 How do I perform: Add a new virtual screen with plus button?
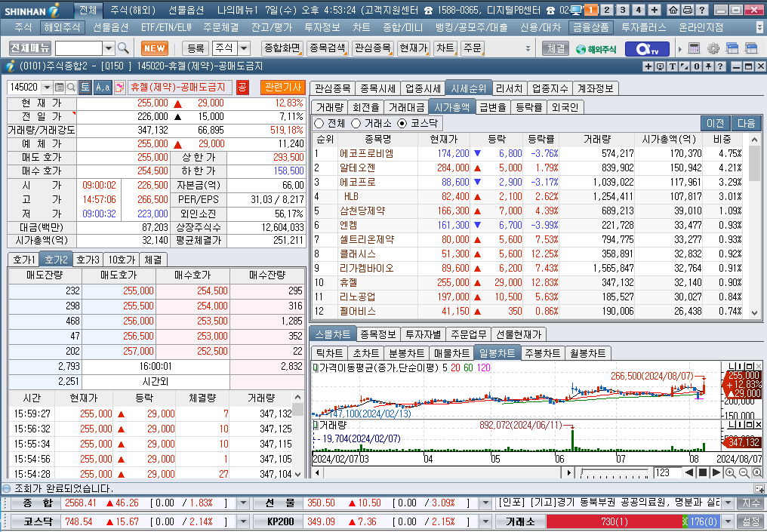coord(654,10)
